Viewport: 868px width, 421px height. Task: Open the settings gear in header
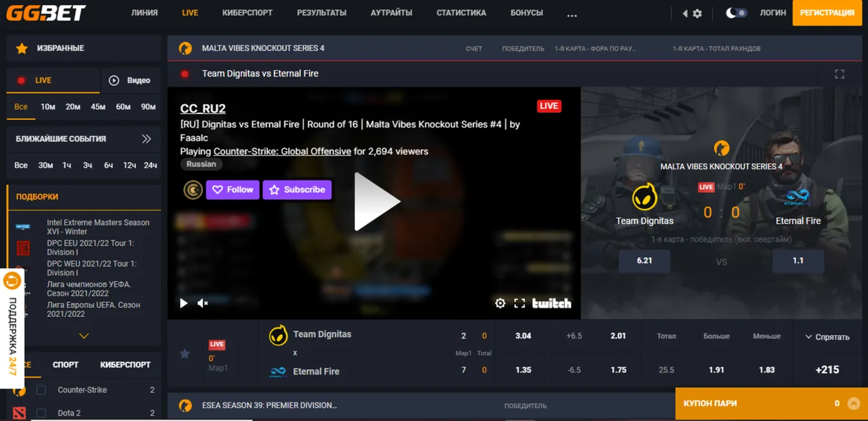(697, 13)
